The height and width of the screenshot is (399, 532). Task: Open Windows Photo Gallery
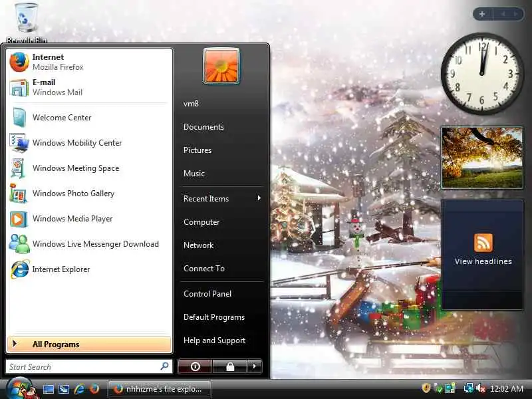pyautogui.click(x=89, y=194)
